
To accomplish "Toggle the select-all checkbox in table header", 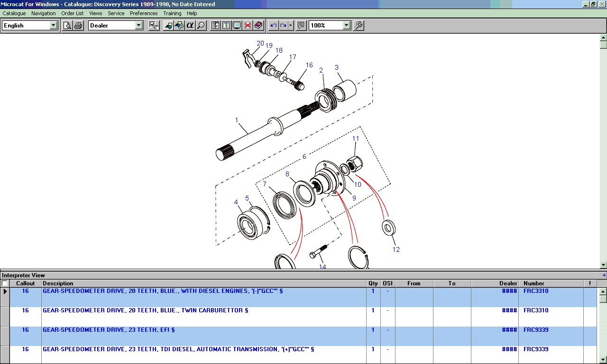I will [x=5, y=283].
